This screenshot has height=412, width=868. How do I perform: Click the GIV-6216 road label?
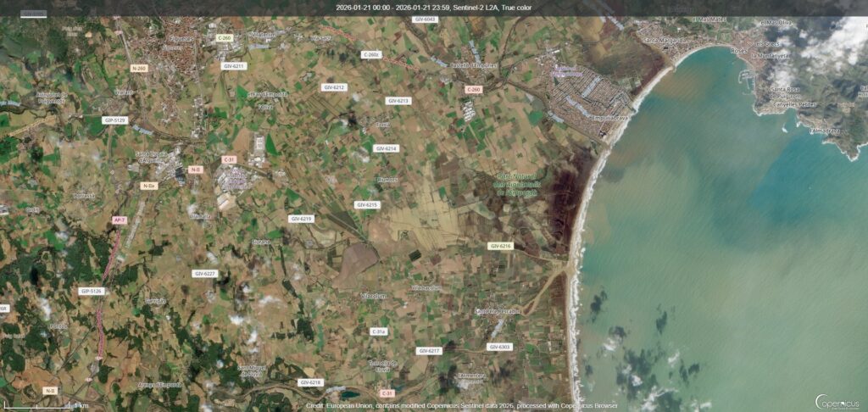click(500, 246)
